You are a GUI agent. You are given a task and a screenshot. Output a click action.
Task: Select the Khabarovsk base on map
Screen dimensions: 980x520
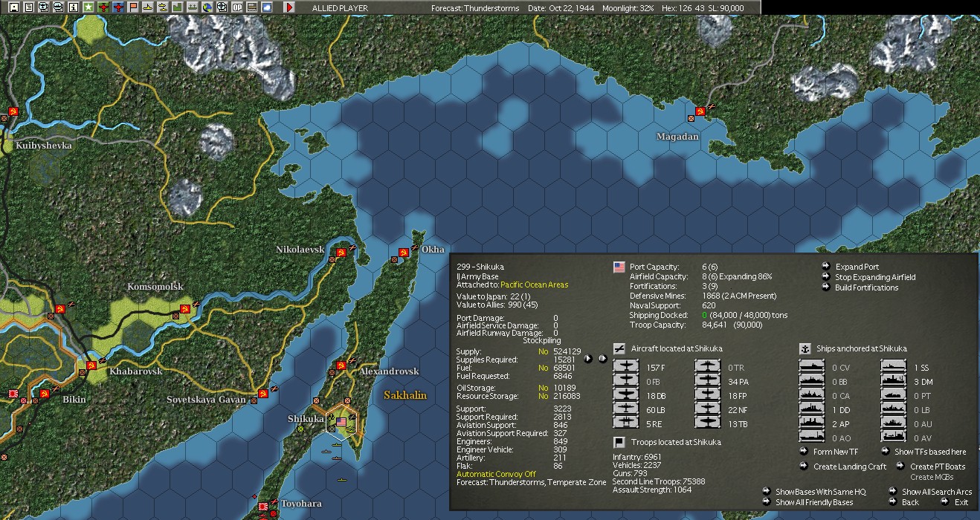[91, 365]
